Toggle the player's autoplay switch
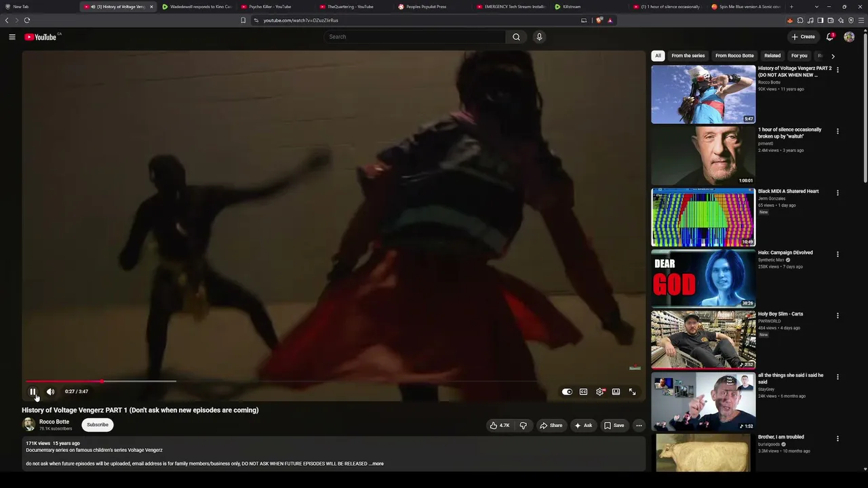Viewport: 868px width, 488px height. pyautogui.click(x=567, y=392)
